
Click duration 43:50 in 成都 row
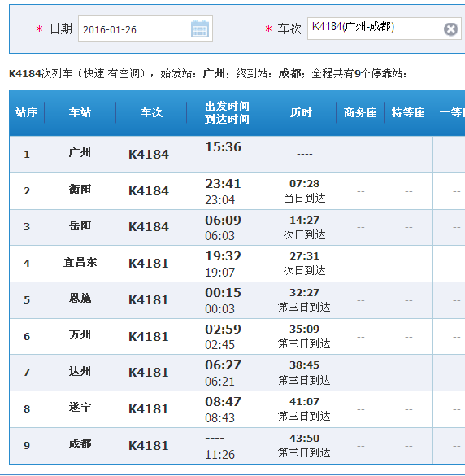coord(304,438)
